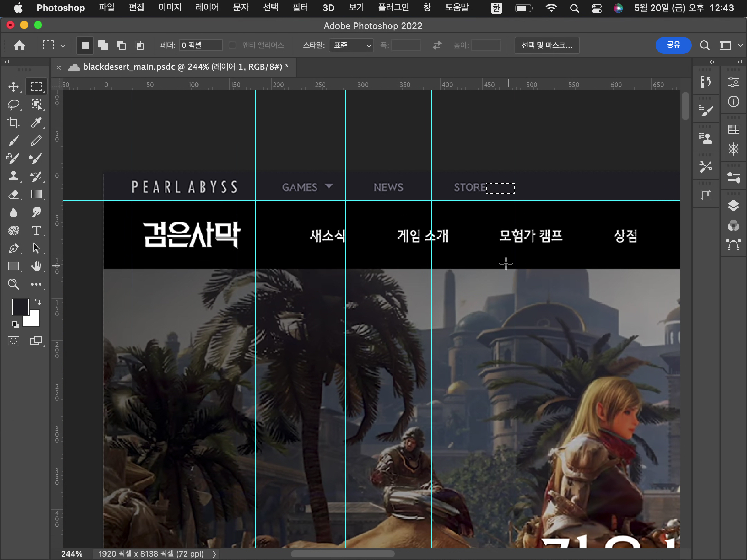This screenshot has height=560, width=747.
Task: Toggle Quick Mask mode
Action: tap(13, 341)
